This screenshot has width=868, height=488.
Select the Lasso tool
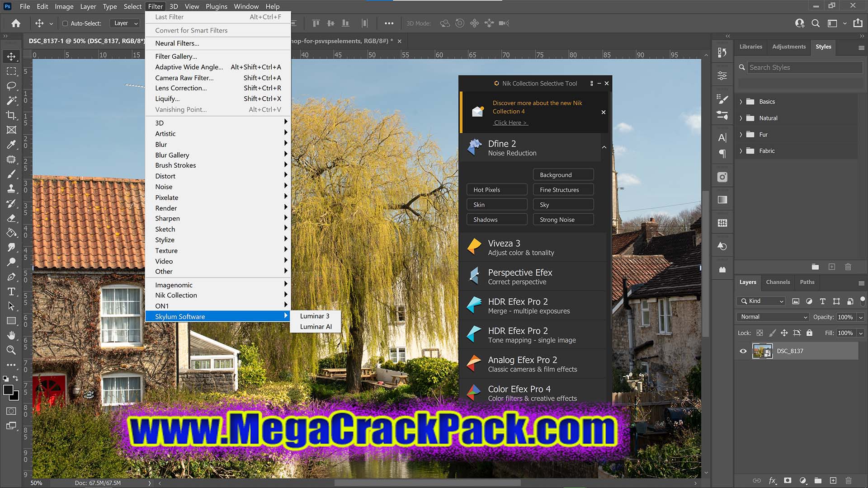point(11,86)
